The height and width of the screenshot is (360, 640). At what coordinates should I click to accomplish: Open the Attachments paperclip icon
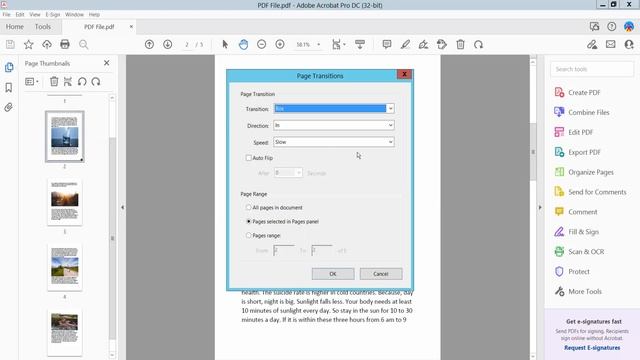coord(9,107)
